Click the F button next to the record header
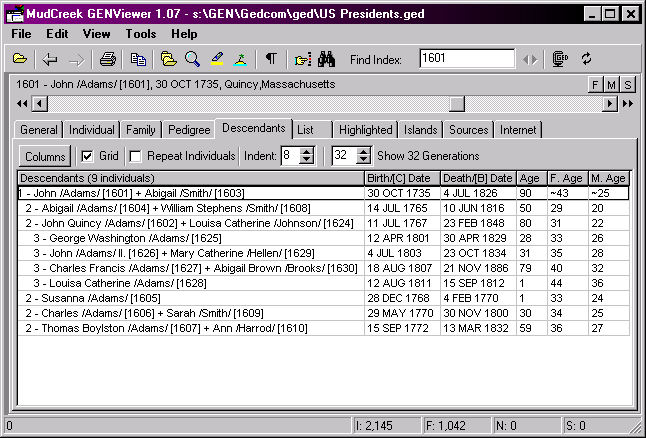This screenshot has width=646, height=438. coord(596,85)
